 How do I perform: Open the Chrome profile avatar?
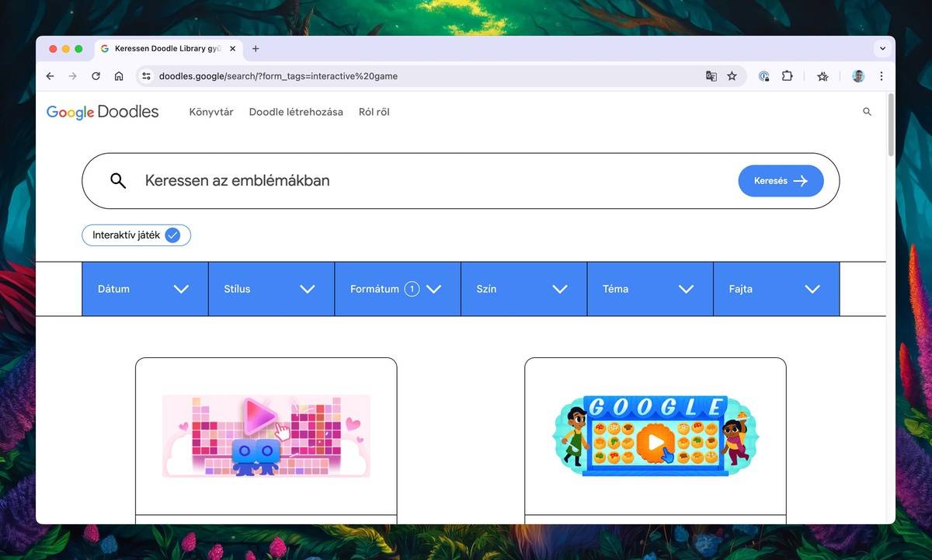(x=858, y=76)
